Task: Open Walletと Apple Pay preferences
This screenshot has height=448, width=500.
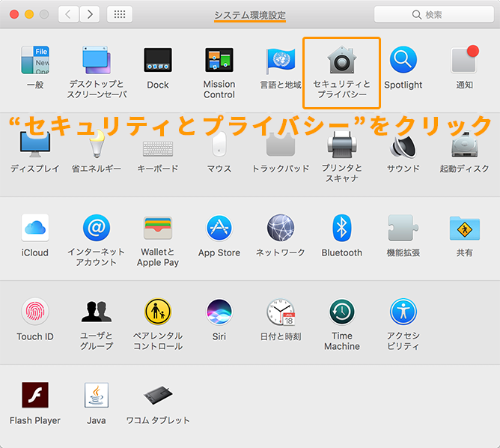Action: (x=158, y=228)
